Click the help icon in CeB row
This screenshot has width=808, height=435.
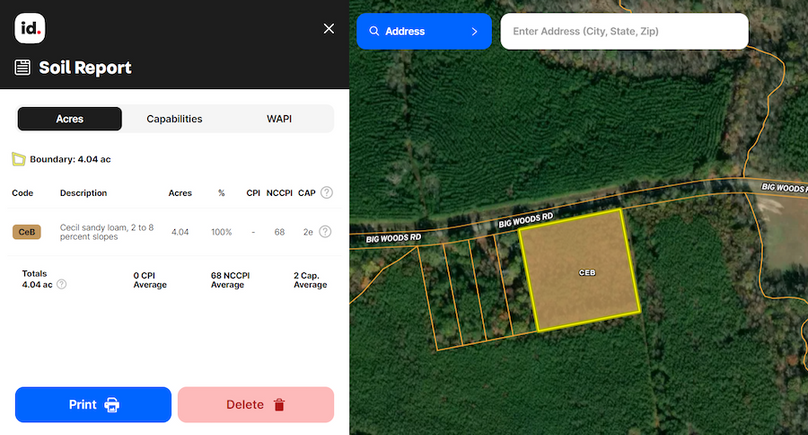tap(325, 232)
